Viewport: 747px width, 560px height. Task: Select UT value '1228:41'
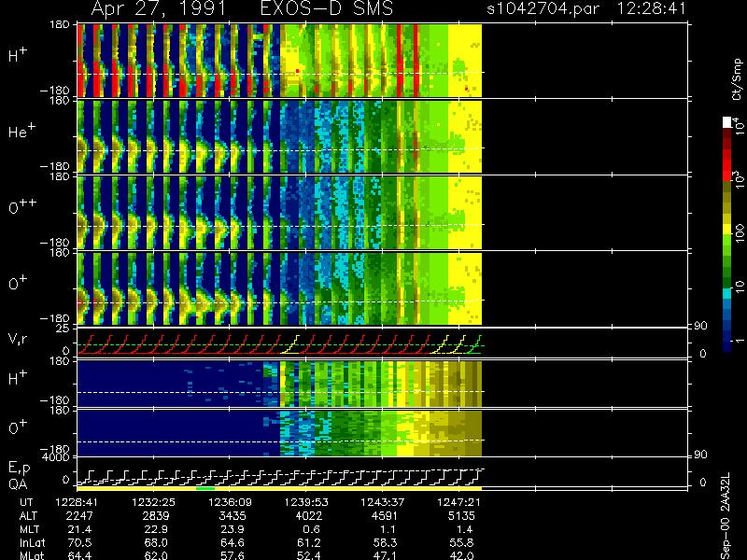pyautogui.click(x=78, y=502)
